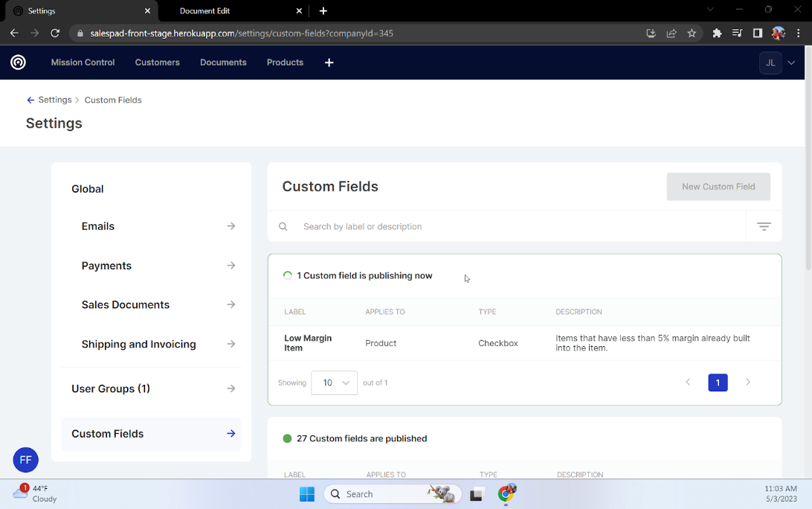The width and height of the screenshot is (812, 509).
Task: Open the Customers menu
Action: click(157, 63)
